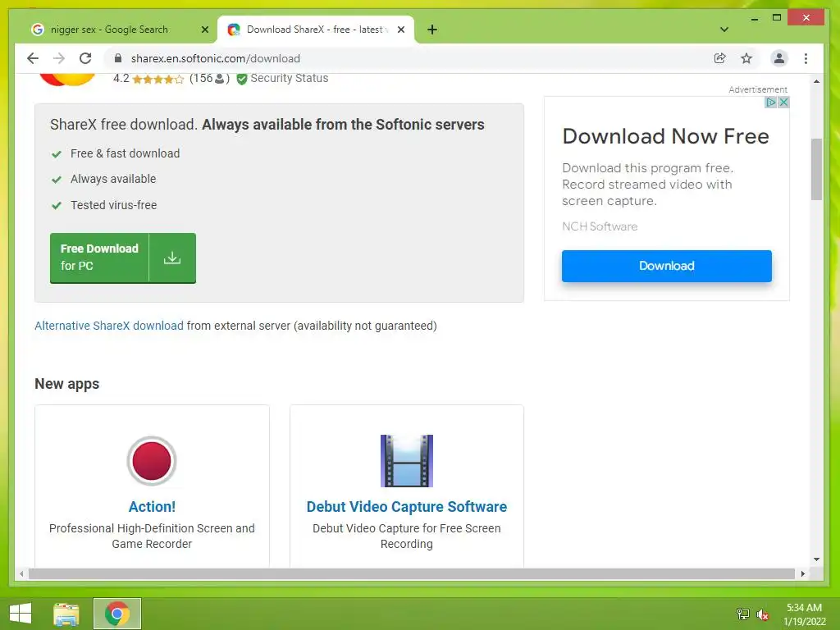This screenshot has height=630, width=840.
Task: Click the Debut Video Capture film icon
Action: (407, 461)
